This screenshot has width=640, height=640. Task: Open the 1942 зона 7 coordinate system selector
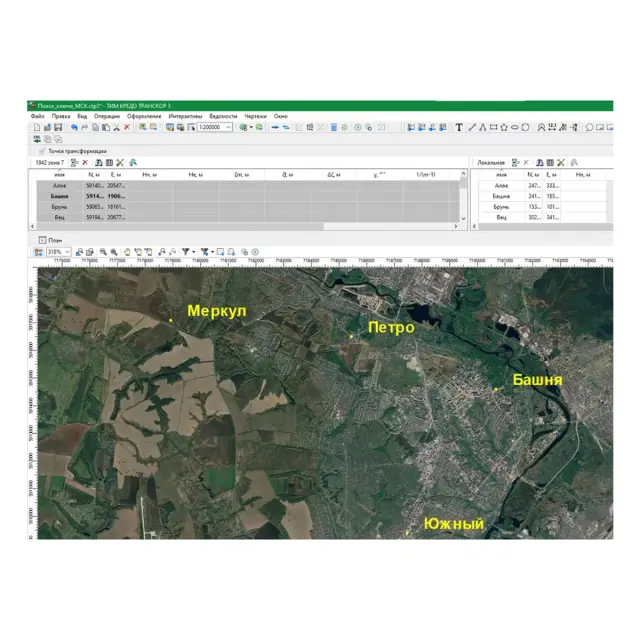pyautogui.click(x=50, y=162)
